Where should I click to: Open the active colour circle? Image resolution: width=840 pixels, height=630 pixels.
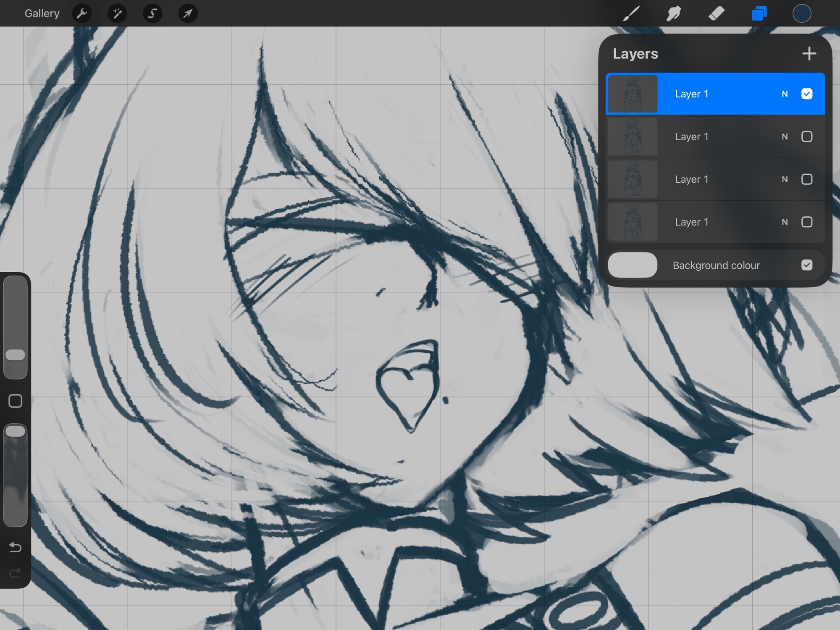(x=802, y=13)
